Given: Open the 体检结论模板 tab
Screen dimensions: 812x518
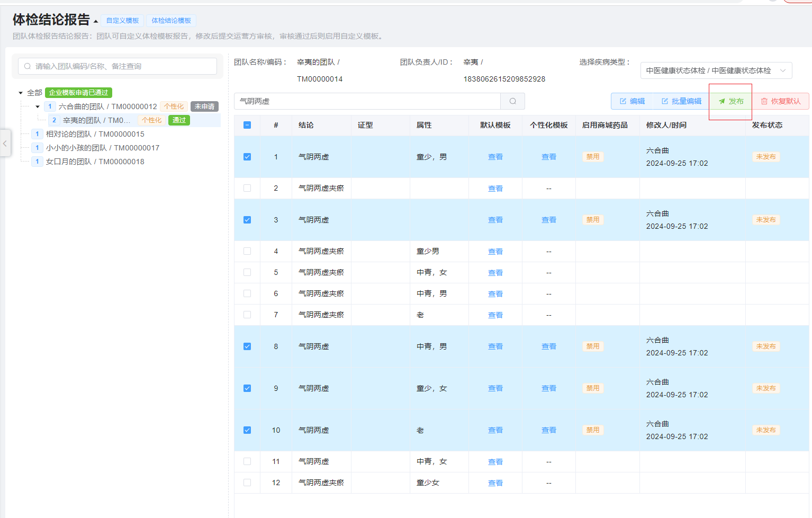Looking at the screenshot, I should (171, 21).
